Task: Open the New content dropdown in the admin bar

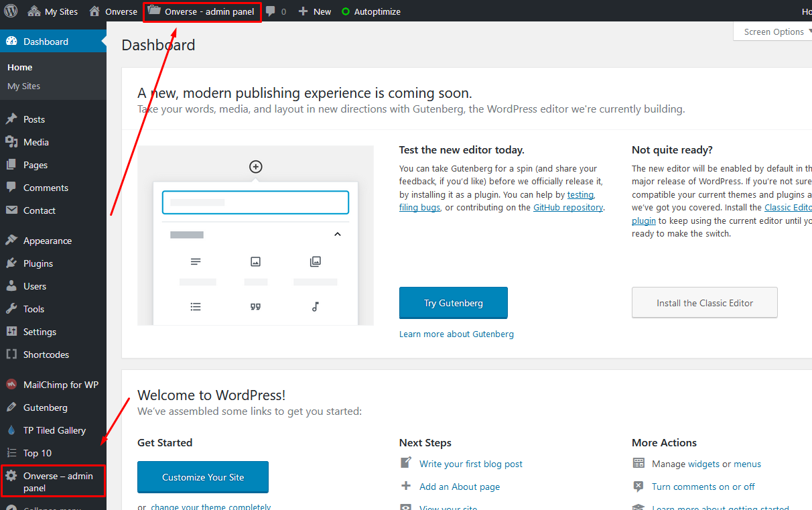Action: pyautogui.click(x=314, y=11)
